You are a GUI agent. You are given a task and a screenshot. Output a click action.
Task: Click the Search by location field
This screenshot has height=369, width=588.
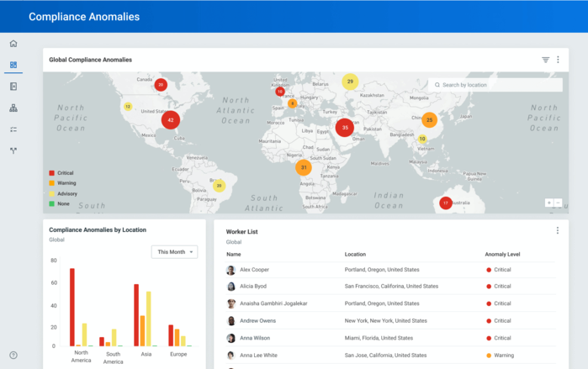(x=496, y=85)
